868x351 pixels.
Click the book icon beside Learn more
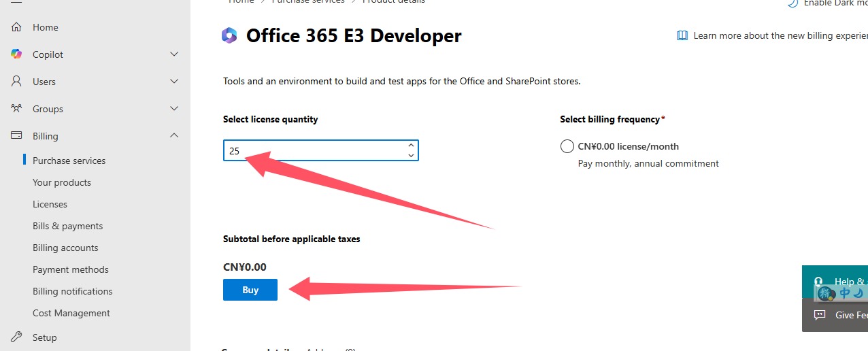[682, 36]
